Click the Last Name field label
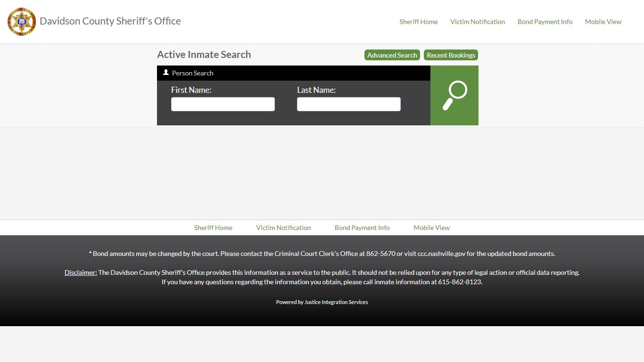Screen dimensions: 644x362 (x=316, y=90)
